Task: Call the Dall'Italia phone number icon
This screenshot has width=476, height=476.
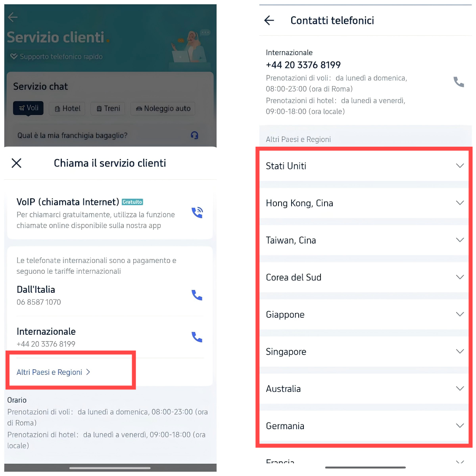Action: click(197, 295)
